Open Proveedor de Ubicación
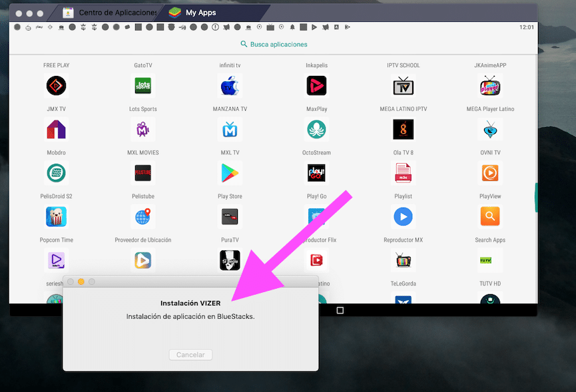576x392 pixels. coord(143,217)
